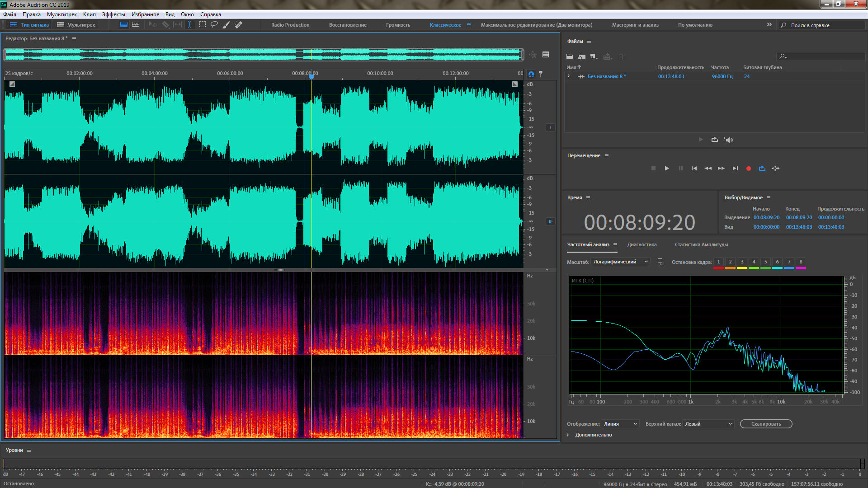Show more workspaces with double-chevron

[x=769, y=25]
